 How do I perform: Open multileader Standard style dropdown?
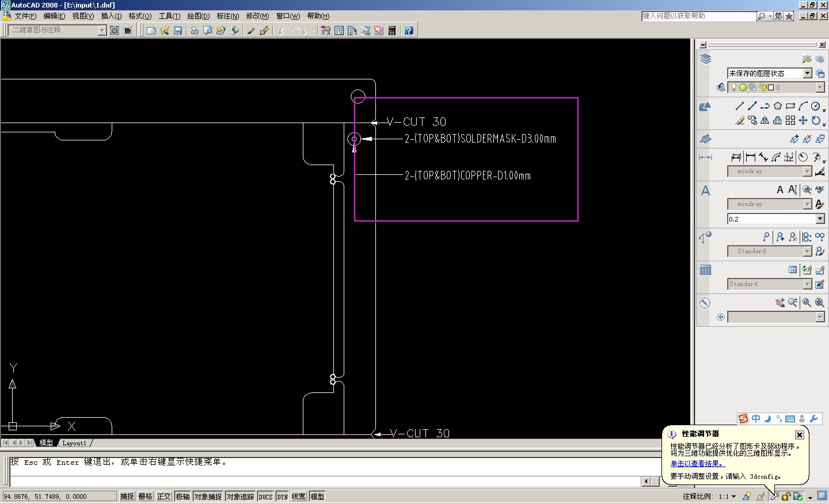click(x=807, y=251)
